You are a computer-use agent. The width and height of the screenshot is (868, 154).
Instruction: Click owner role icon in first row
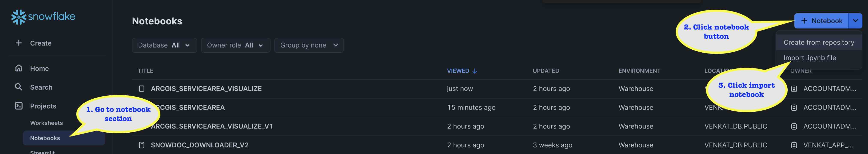794,89
